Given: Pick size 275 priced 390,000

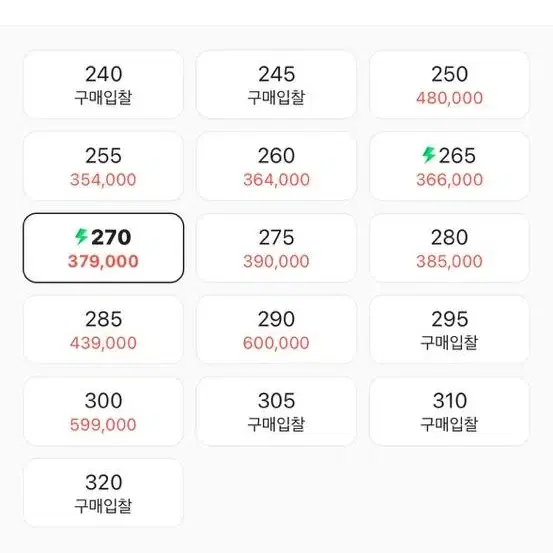Looking at the screenshot, I should 276,248.
